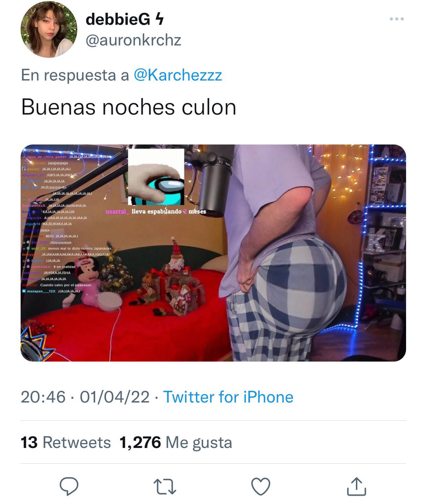Tap the Among Us emote in the image
Image resolution: width=426 pixels, height=504 pixels.
click(x=156, y=177)
